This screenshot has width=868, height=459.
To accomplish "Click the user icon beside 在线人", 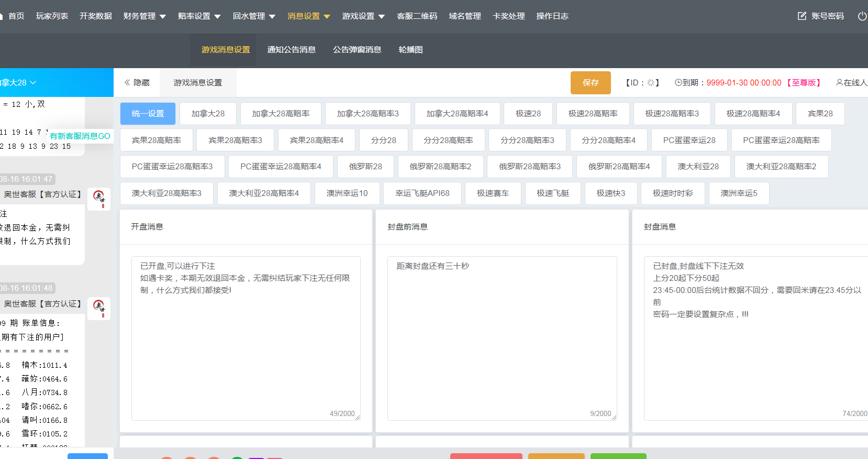I will (x=839, y=83).
